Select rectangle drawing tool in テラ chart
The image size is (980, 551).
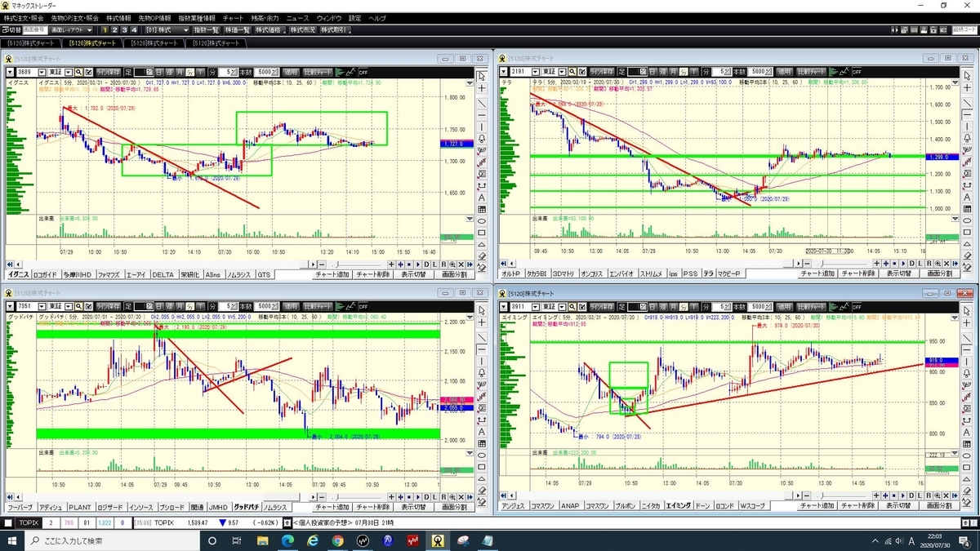tap(967, 233)
